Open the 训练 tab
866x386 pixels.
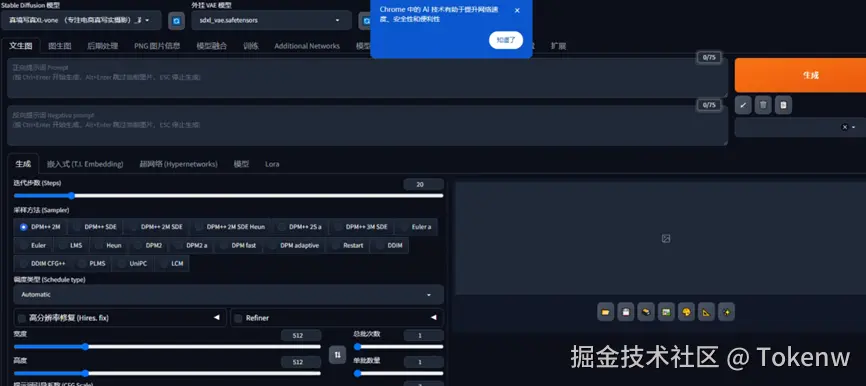251,46
